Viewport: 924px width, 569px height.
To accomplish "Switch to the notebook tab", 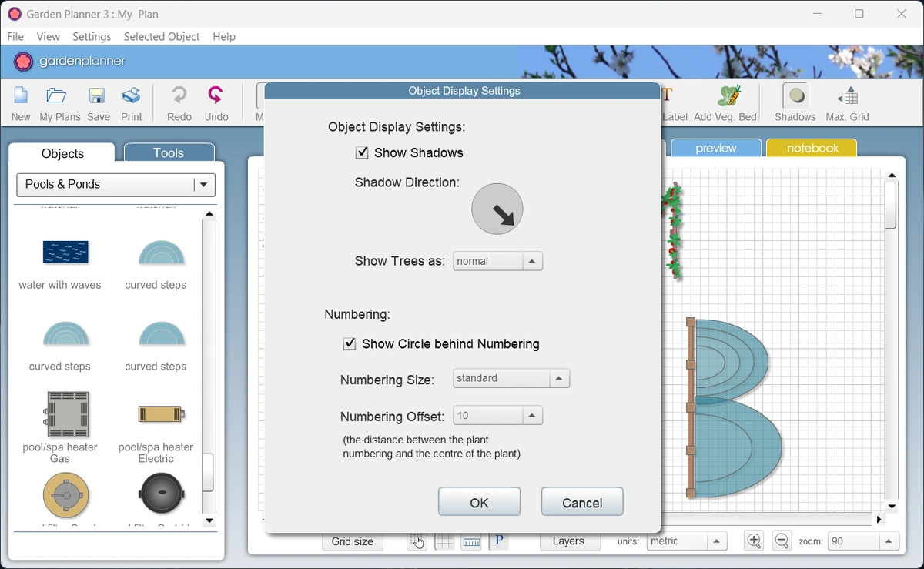I will point(812,148).
